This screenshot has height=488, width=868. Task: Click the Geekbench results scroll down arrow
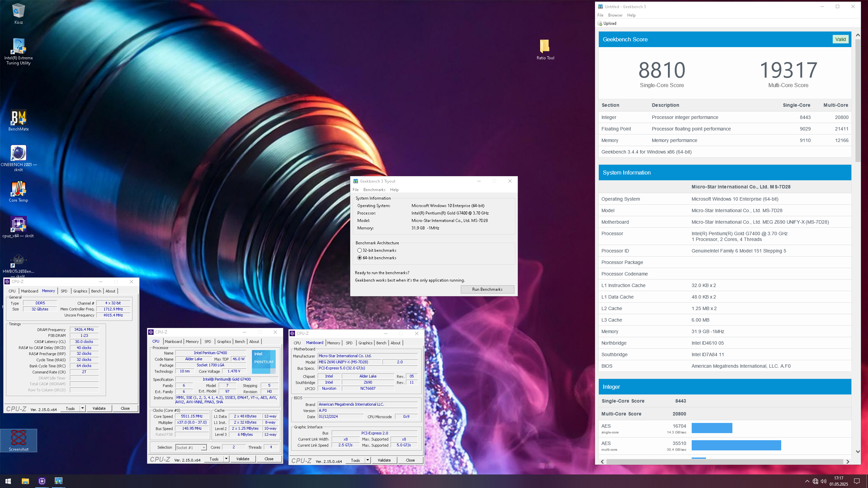coord(858,451)
